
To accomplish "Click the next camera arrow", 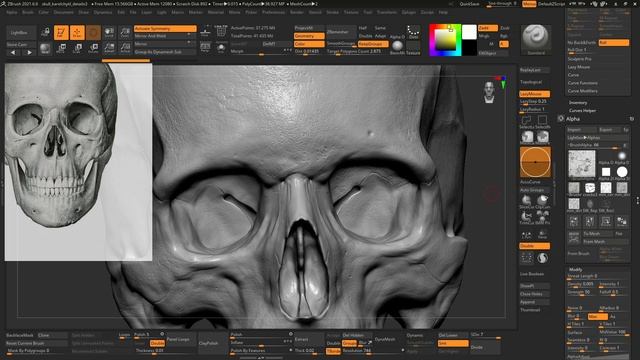I will [x=29, y=53].
